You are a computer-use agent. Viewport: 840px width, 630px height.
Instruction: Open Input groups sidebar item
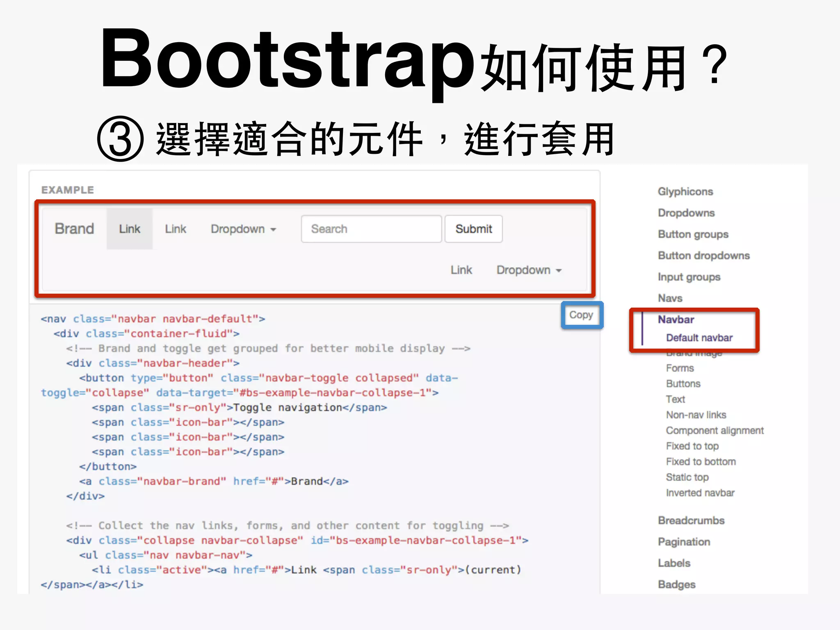click(x=689, y=277)
